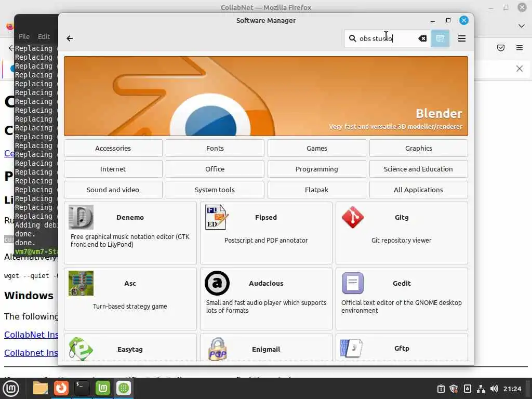Screen dimensions: 532x399
Task: Select the Denemo title text
Action: (x=130, y=218)
